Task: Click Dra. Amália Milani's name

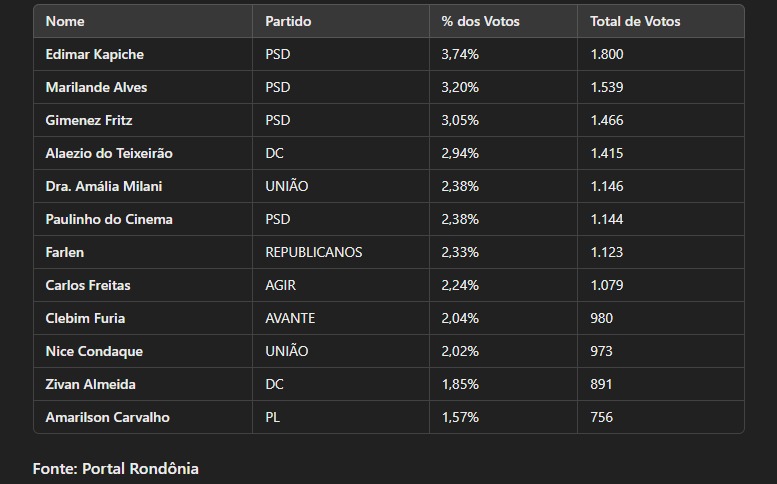Action: [104, 186]
